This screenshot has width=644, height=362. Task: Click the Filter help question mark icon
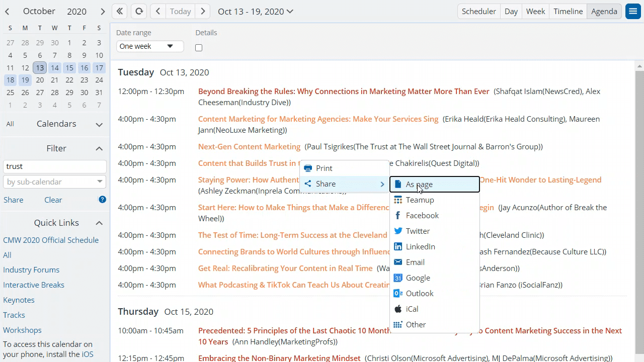click(102, 200)
